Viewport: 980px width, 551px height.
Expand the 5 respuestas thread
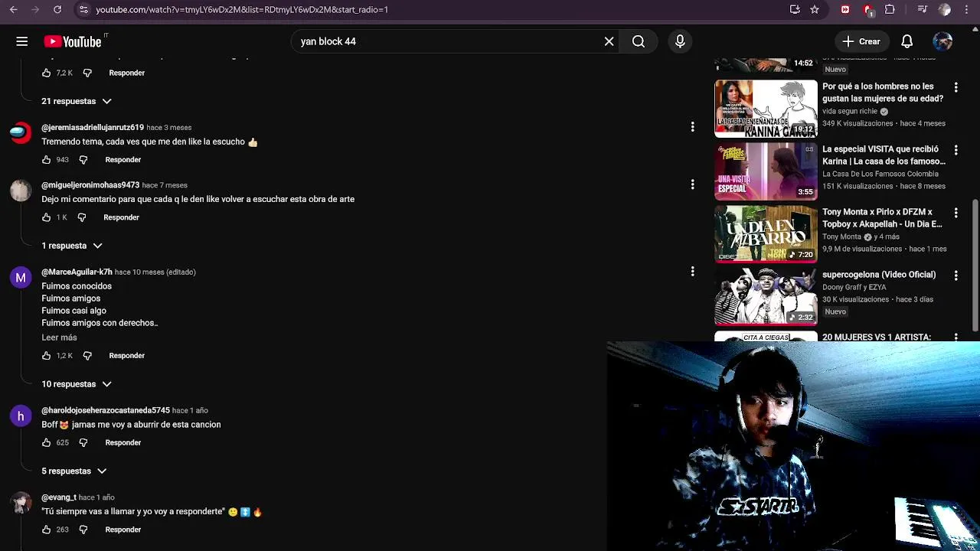[74, 471]
